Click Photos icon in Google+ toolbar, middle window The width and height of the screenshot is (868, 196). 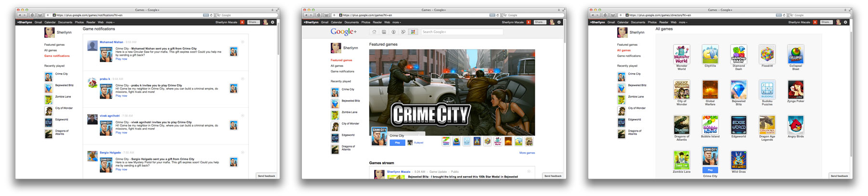384,32
